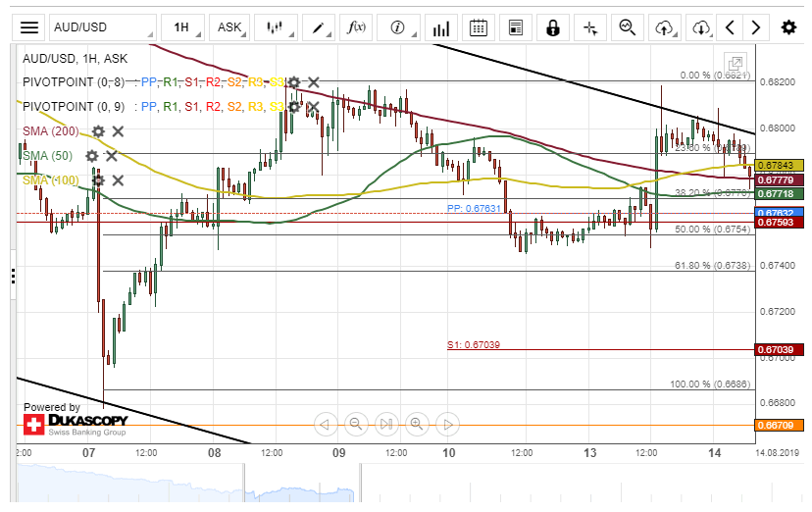The width and height of the screenshot is (812, 512).
Task: Open the AUD/USD instrument selector
Action: point(103,27)
